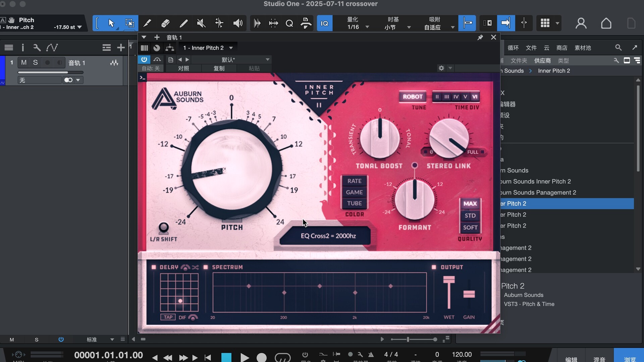The width and height of the screenshot is (644, 362).
Task: Add a new track with plus icon
Action: click(121, 48)
